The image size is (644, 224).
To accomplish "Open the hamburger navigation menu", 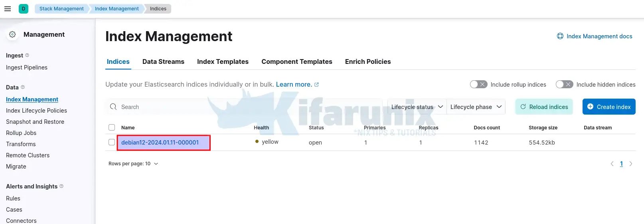I will tap(8, 9).
